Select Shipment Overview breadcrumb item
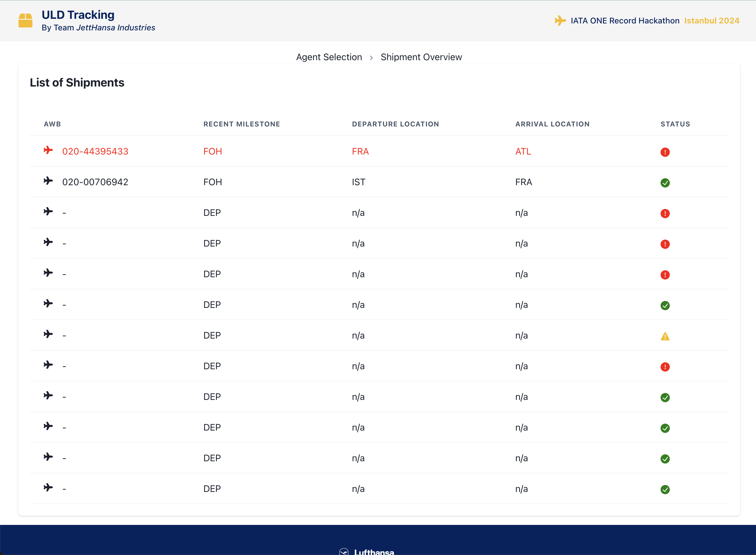Screen dimensions: 756x555 (x=421, y=57)
